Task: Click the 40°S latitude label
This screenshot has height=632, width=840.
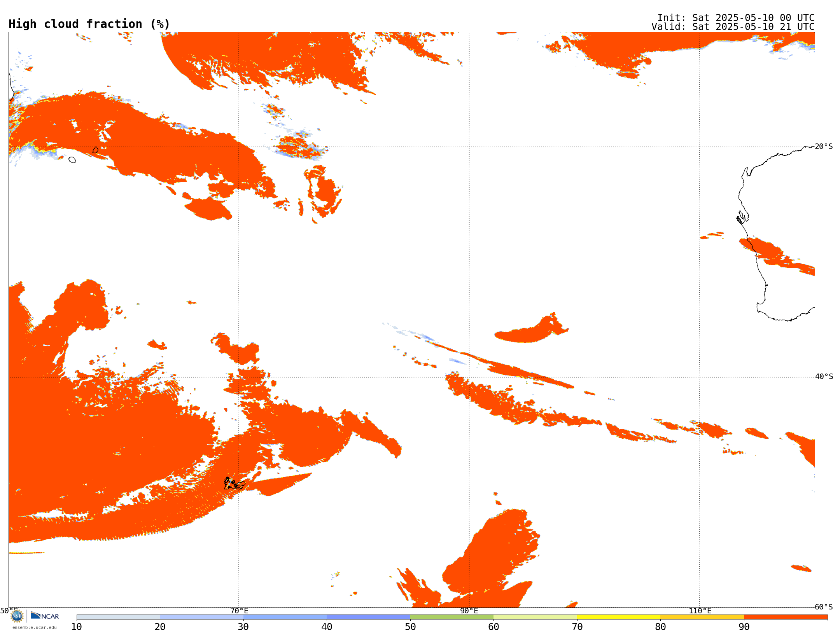Action: coord(824,377)
